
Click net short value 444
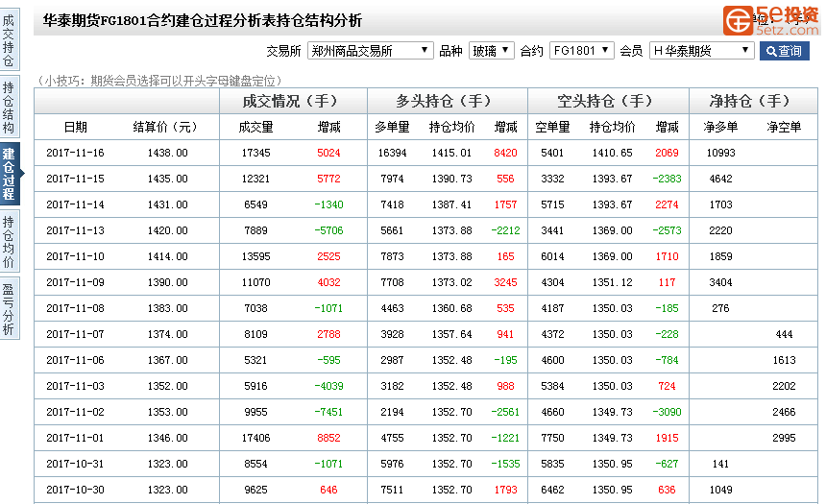[784, 334]
